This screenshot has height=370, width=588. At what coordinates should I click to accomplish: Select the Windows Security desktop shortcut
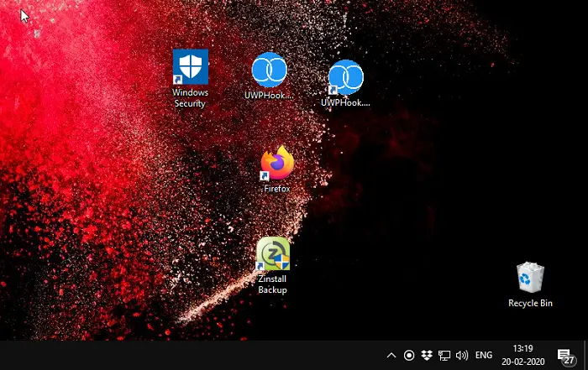(x=190, y=78)
